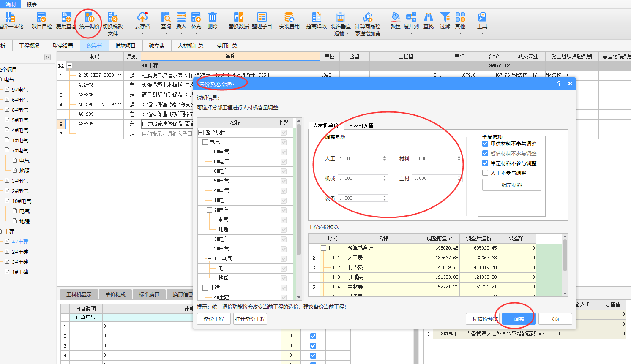
Task: Open the 单价构成 bottom tab
Action: (115, 294)
